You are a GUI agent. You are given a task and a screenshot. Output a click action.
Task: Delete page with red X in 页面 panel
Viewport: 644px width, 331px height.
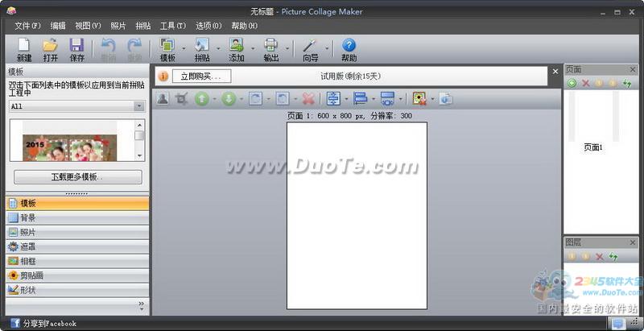(x=586, y=84)
